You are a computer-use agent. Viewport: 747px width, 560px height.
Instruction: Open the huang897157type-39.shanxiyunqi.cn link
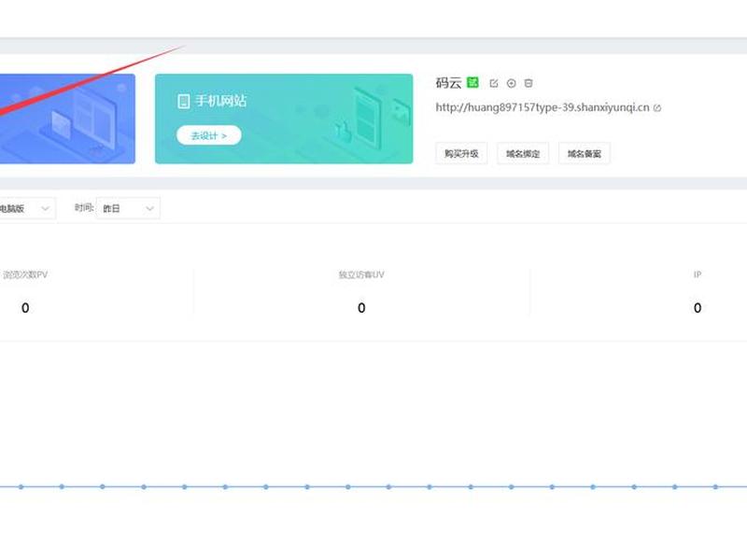click(543, 107)
